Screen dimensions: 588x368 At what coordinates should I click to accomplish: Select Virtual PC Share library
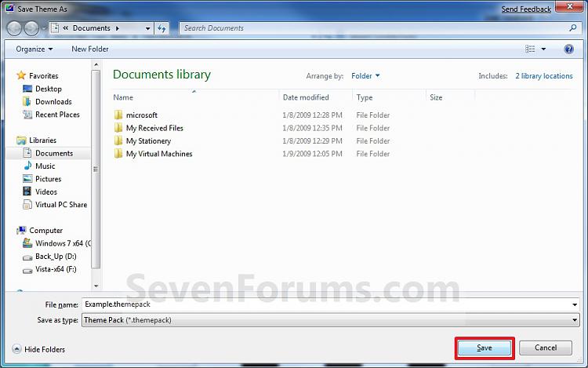pos(60,205)
